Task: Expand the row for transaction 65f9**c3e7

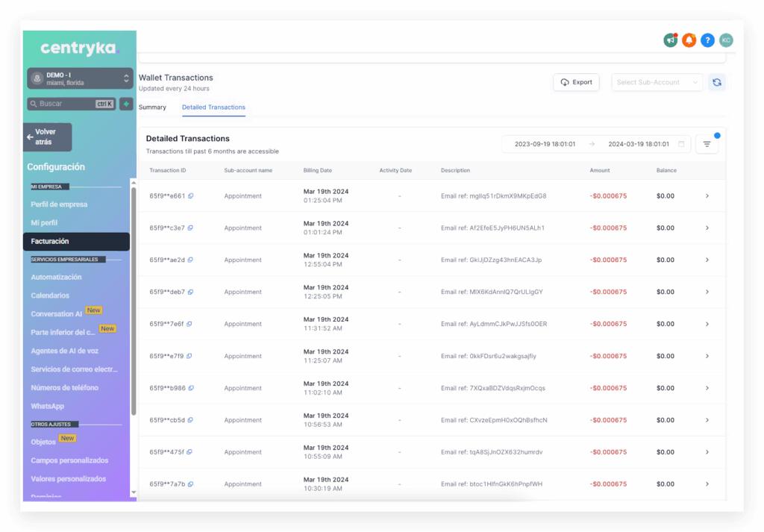Action: (x=707, y=228)
